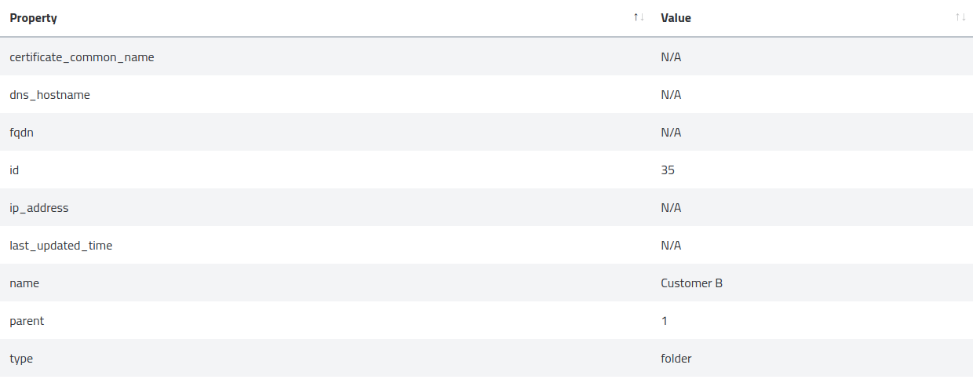Click the Value column header

676,17
